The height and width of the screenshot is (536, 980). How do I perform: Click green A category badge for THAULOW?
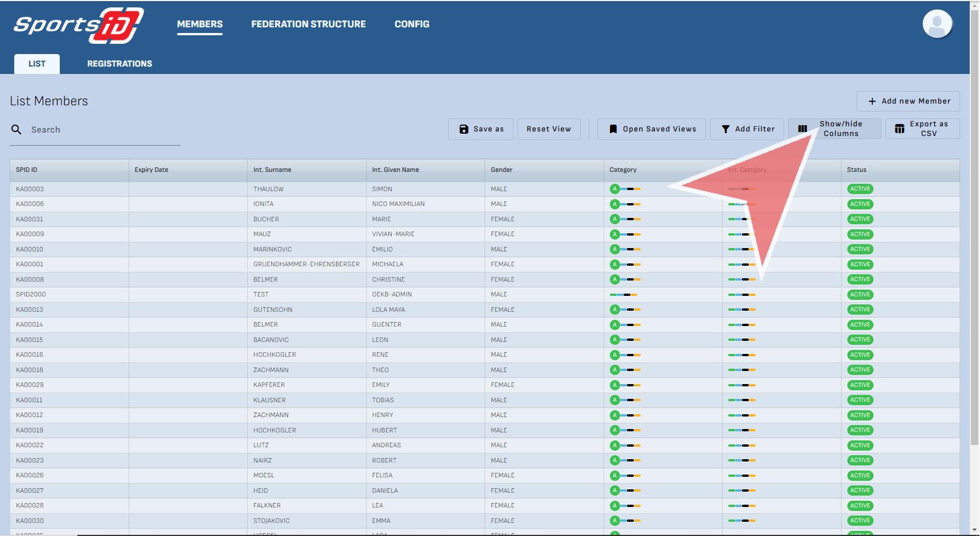tap(614, 189)
